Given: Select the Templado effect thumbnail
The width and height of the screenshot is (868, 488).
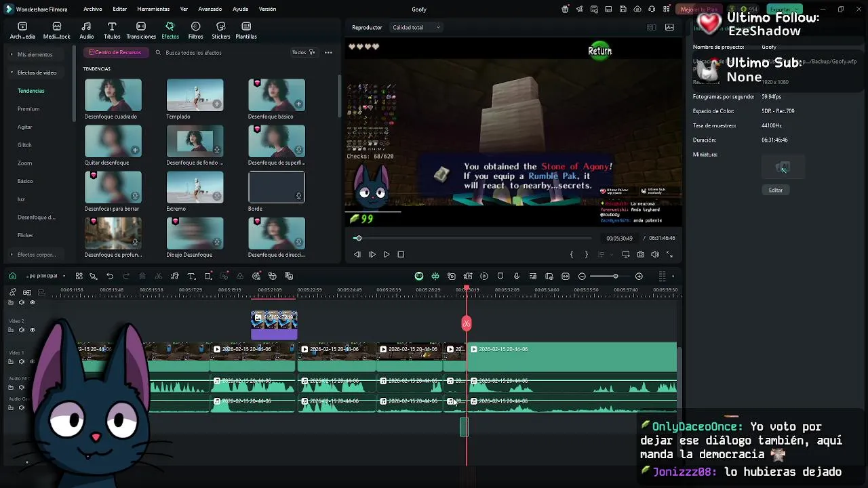Looking at the screenshot, I should coord(195,95).
